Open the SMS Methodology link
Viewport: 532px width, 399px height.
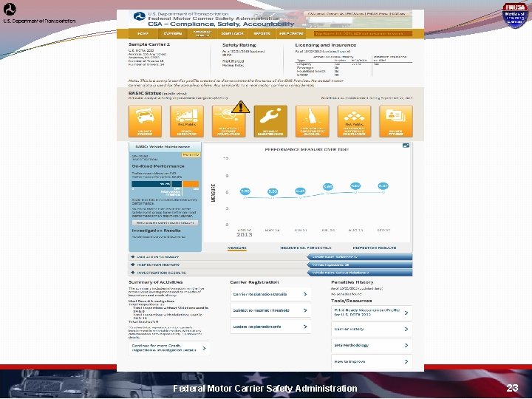click(372, 345)
